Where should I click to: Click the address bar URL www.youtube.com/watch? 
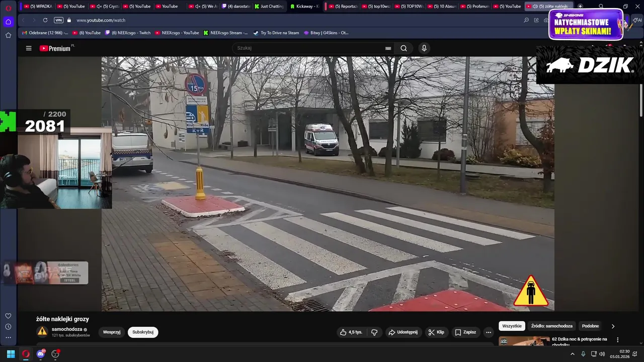(x=101, y=20)
